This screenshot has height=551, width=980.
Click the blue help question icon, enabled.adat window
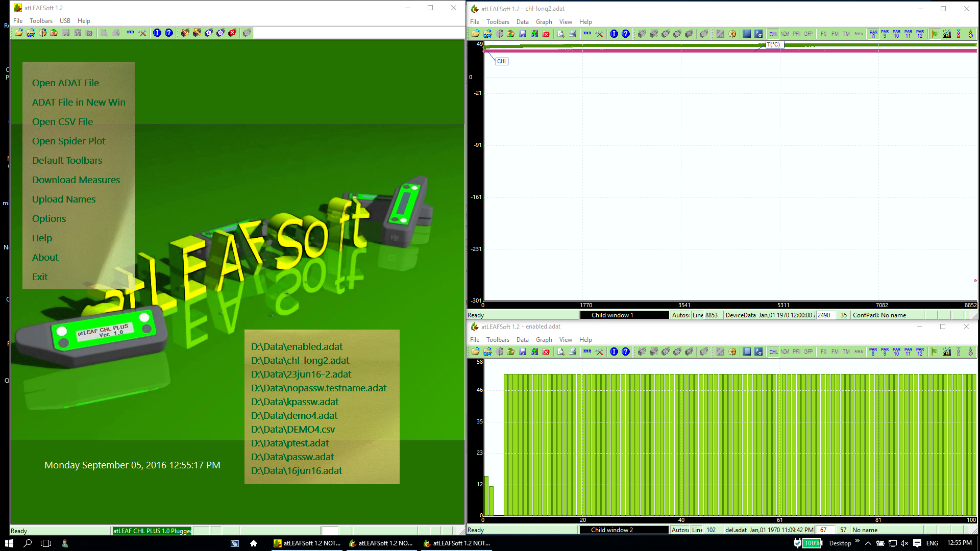[x=626, y=352]
